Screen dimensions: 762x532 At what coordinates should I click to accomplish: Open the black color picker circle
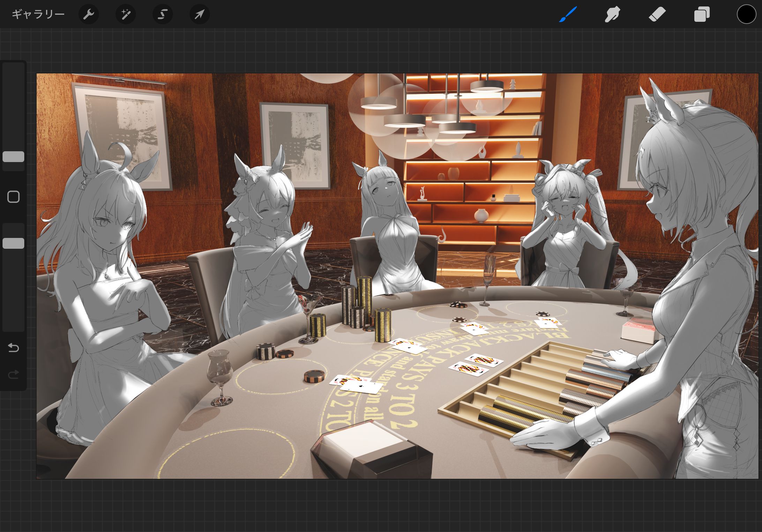(746, 14)
